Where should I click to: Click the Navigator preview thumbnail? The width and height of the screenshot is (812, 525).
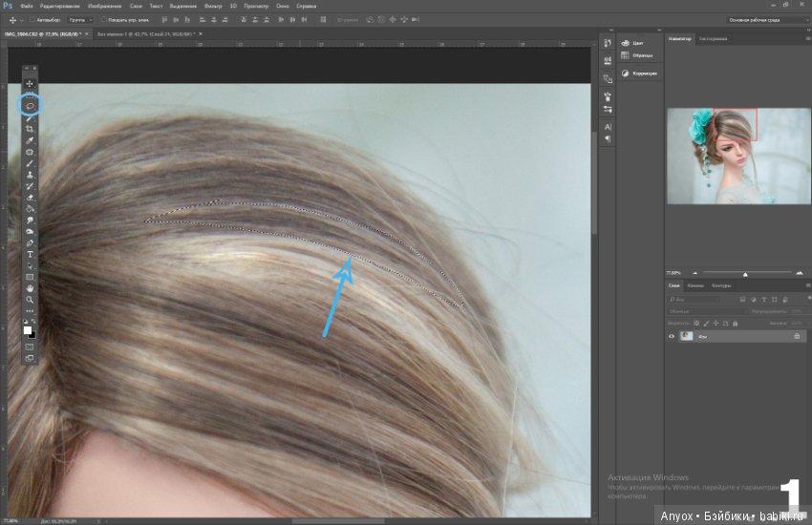[738, 156]
